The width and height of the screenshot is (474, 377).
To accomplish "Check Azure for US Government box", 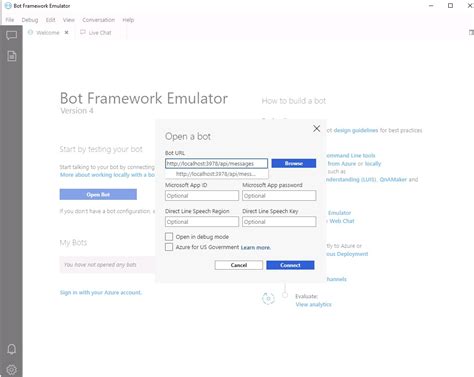I will (169, 247).
